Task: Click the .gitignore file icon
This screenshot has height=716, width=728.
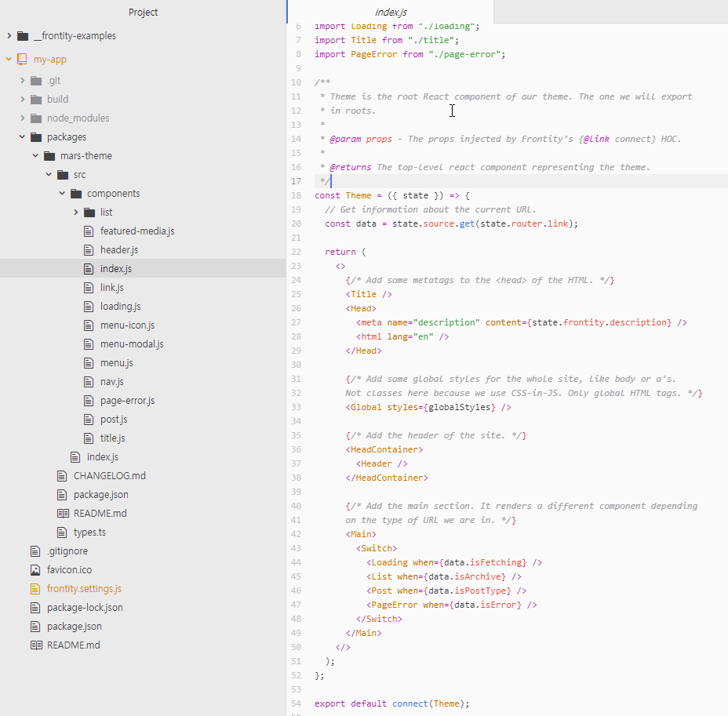Action: pyautogui.click(x=35, y=551)
